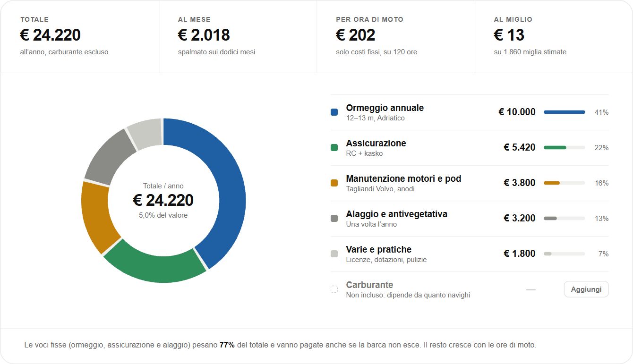The width and height of the screenshot is (633, 364).
Task: Click the Manutenzione 16% progress bar
Action: click(565, 183)
